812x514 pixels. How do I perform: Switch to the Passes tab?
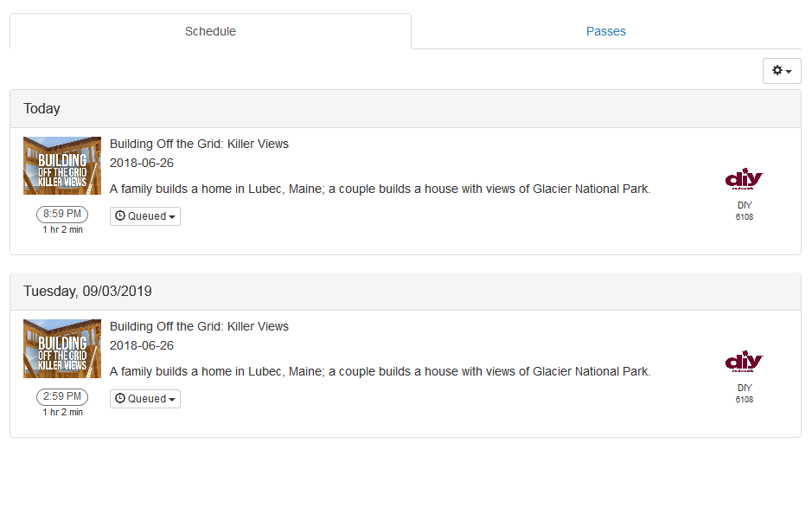click(x=605, y=31)
